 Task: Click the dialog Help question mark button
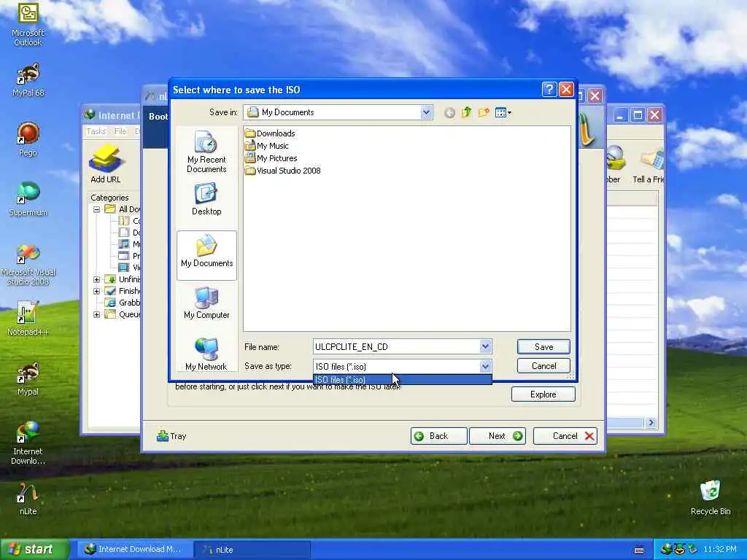[x=549, y=90]
